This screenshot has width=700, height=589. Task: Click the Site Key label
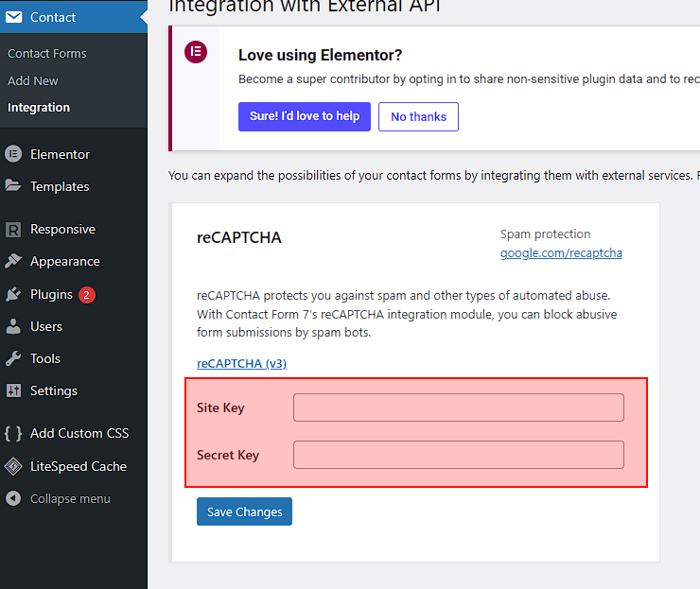click(220, 407)
